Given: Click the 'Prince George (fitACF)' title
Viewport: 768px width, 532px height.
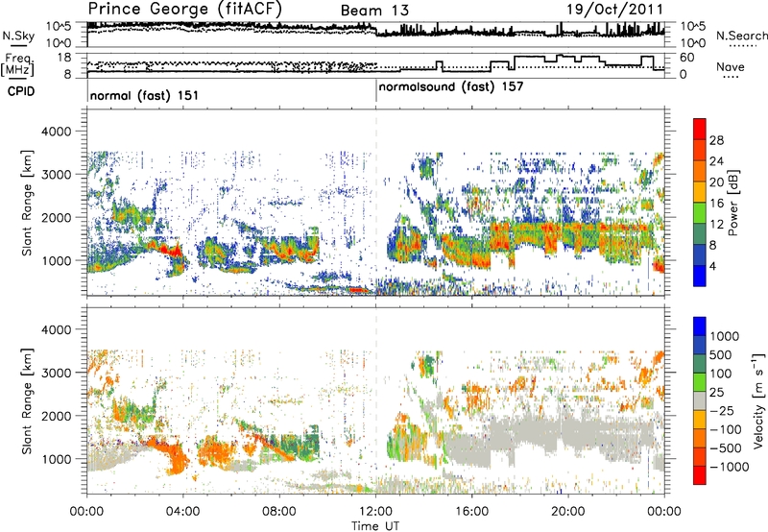Looking at the screenshot, I should (184, 10).
